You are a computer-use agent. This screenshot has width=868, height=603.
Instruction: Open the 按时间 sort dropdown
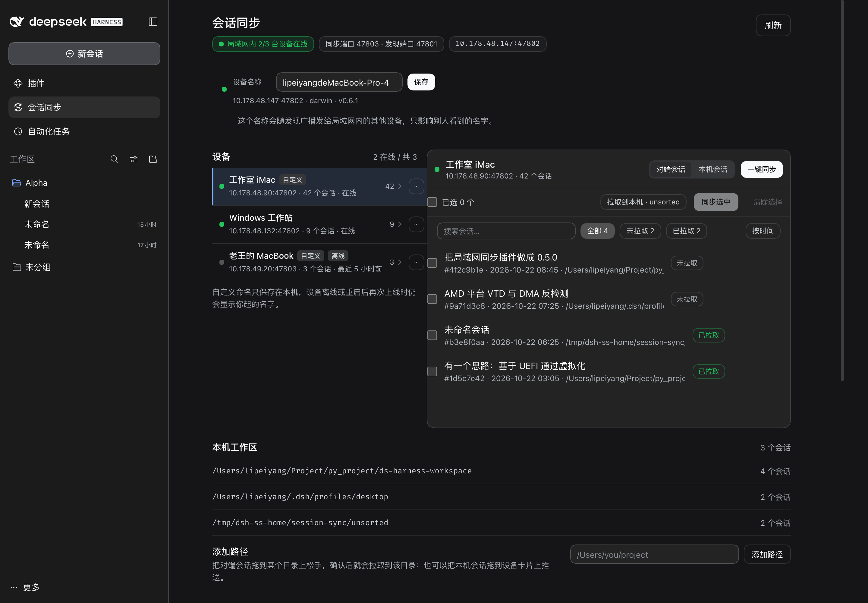763,231
